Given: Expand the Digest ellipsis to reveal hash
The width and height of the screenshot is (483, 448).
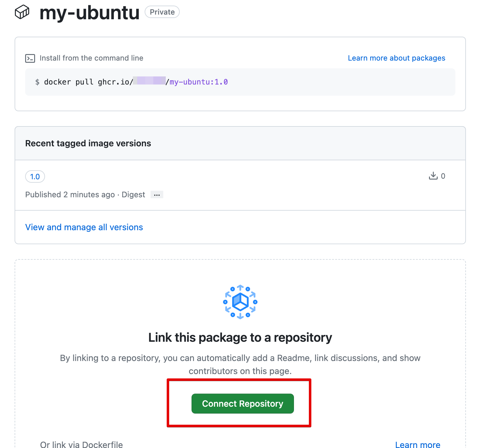Looking at the screenshot, I should point(157,194).
